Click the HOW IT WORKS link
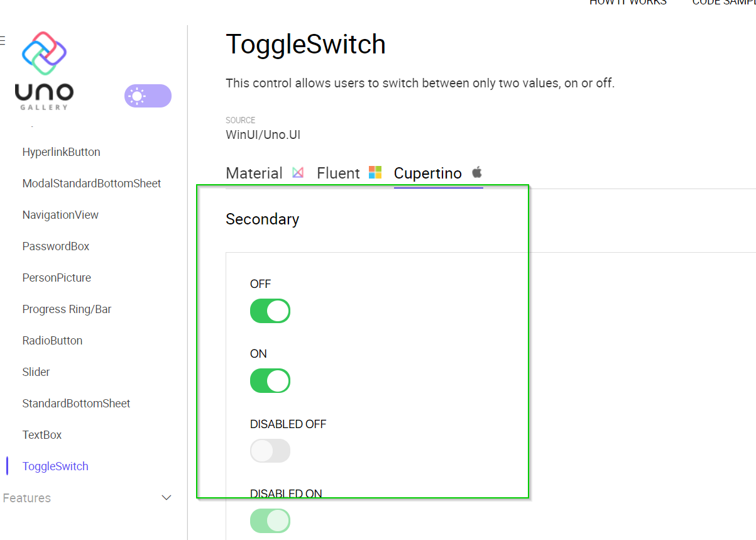Image resolution: width=756 pixels, height=540 pixels. [x=628, y=3]
